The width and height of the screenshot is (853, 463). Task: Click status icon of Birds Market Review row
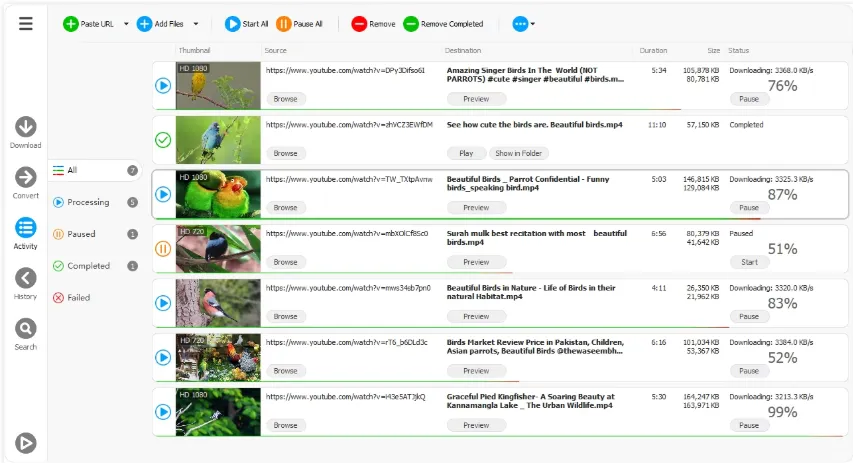163,357
